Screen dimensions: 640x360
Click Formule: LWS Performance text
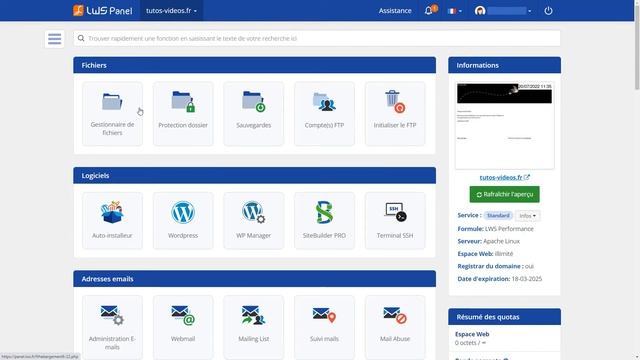pos(496,229)
